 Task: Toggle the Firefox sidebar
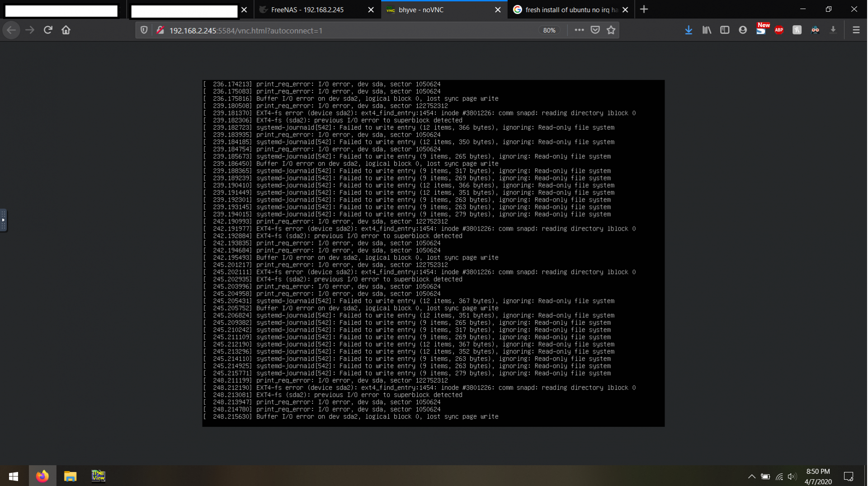pyautogui.click(x=725, y=30)
